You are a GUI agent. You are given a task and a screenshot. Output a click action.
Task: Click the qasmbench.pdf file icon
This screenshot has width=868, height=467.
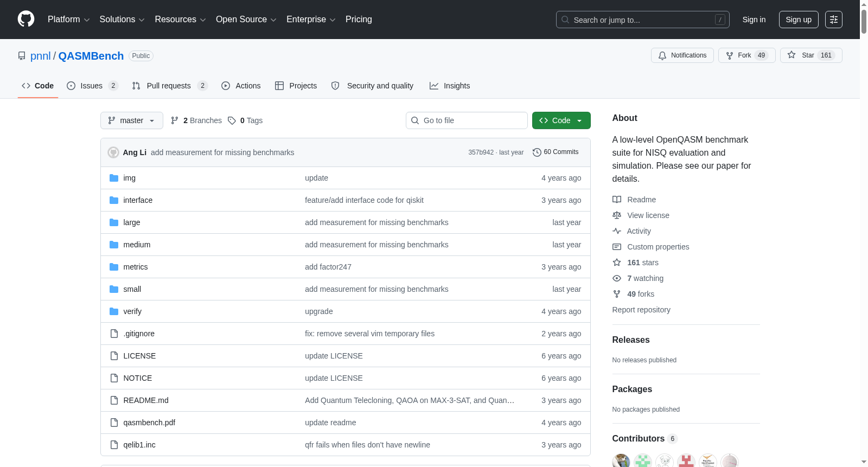114,423
